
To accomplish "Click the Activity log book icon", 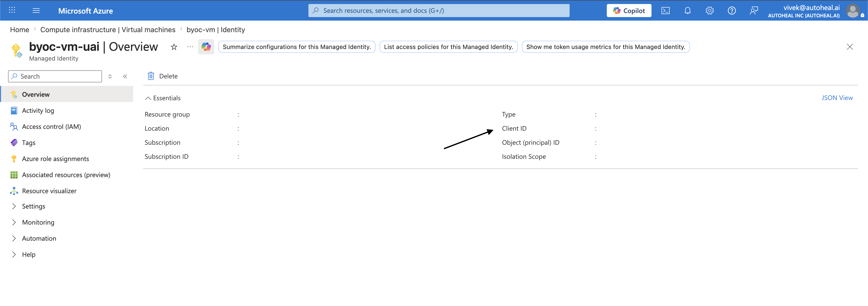I will (14, 111).
